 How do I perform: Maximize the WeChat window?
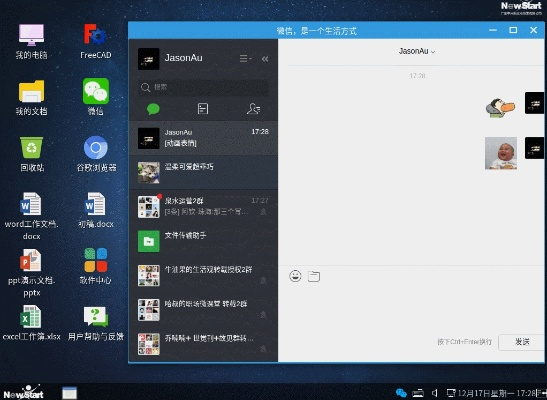[x=513, y=30]
